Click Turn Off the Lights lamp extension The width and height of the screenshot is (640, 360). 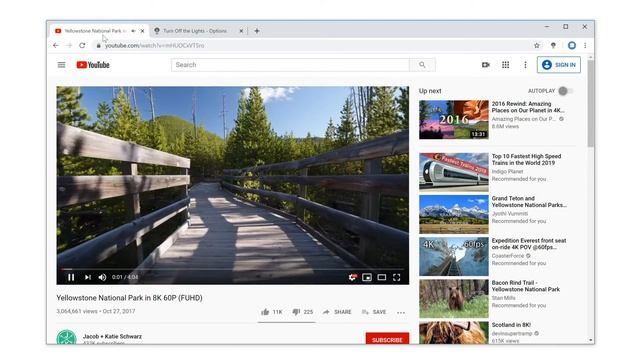(x=553, y=45)
